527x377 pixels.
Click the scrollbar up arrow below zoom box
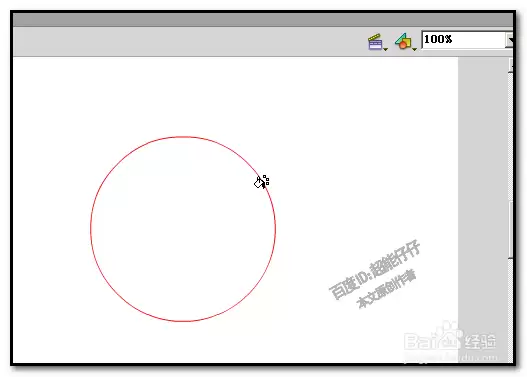(511, 65)
